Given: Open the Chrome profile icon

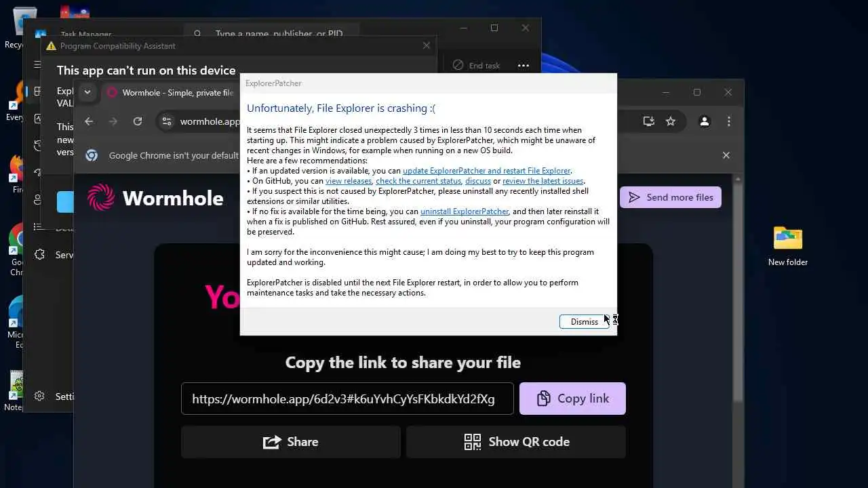Looking at the screenshot, I should [705, 121].
